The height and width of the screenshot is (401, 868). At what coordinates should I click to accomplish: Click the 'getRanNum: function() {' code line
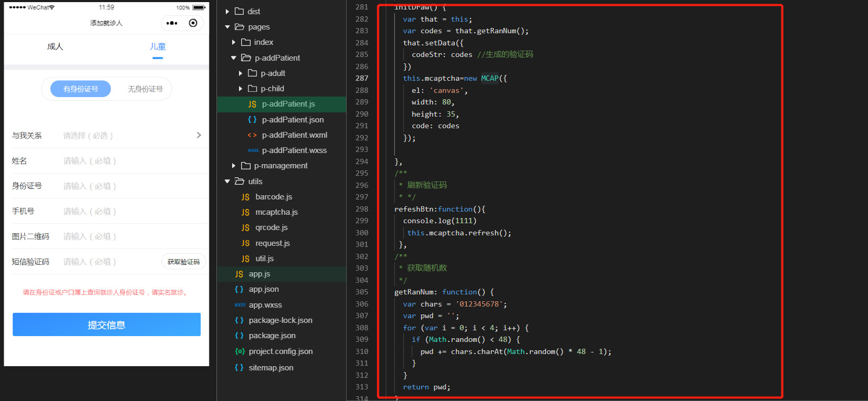[444, 292]
